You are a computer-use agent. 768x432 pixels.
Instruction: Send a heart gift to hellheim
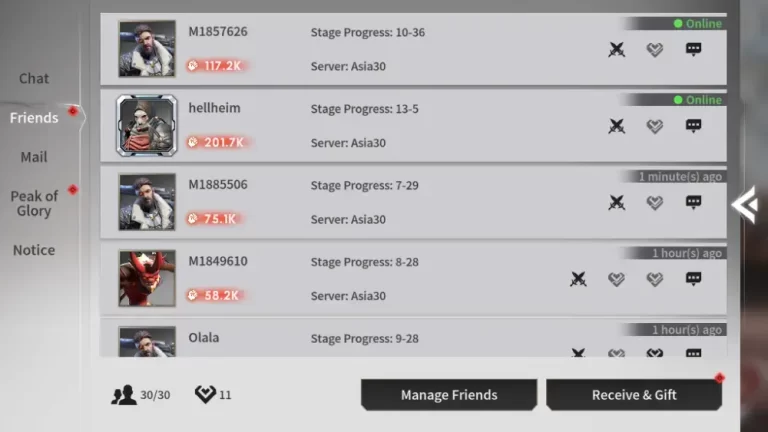[655, 126]
